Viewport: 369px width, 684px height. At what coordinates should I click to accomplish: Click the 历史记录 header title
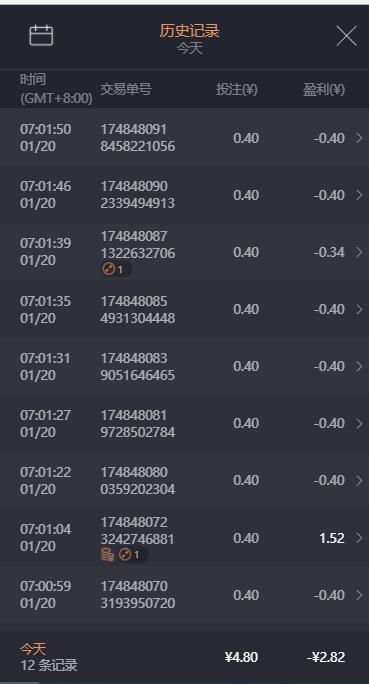(189, 31)
